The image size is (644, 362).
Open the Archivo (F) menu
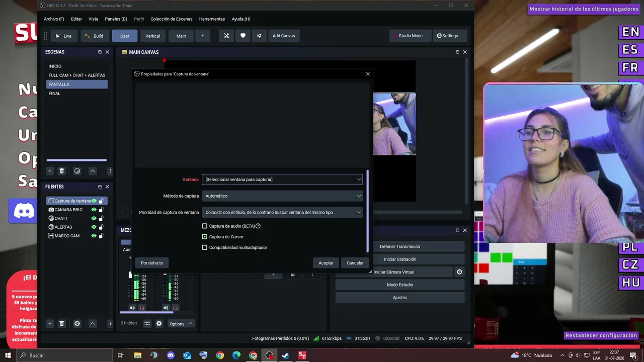(54, 19)
